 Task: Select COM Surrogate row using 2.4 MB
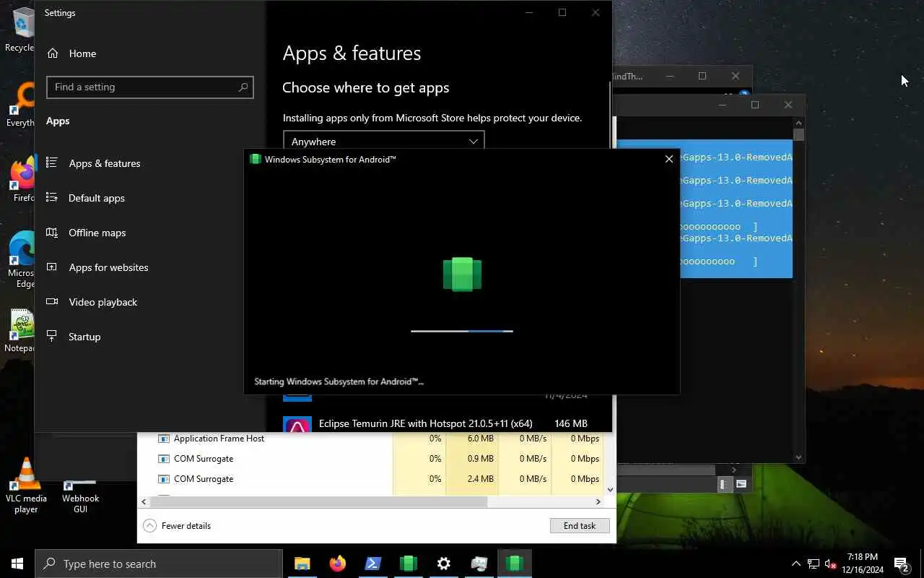tap(372, 479)
